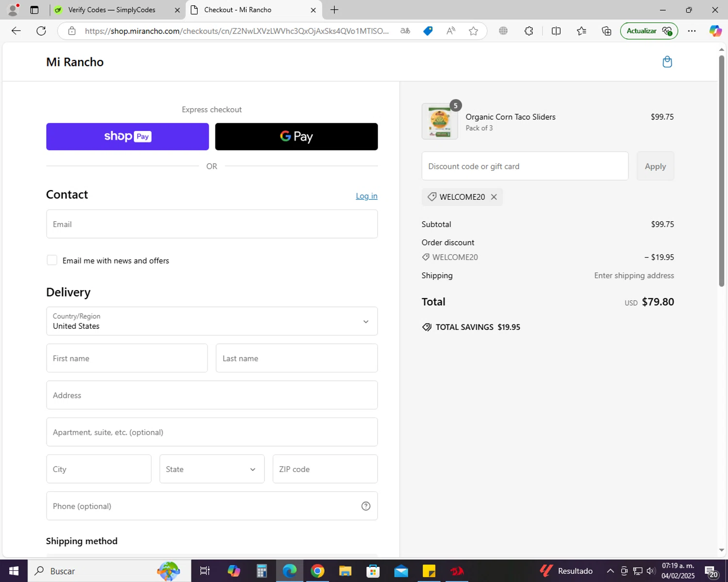Click the read aloud icon
This screenshot has width=728, height=582.
451,31
